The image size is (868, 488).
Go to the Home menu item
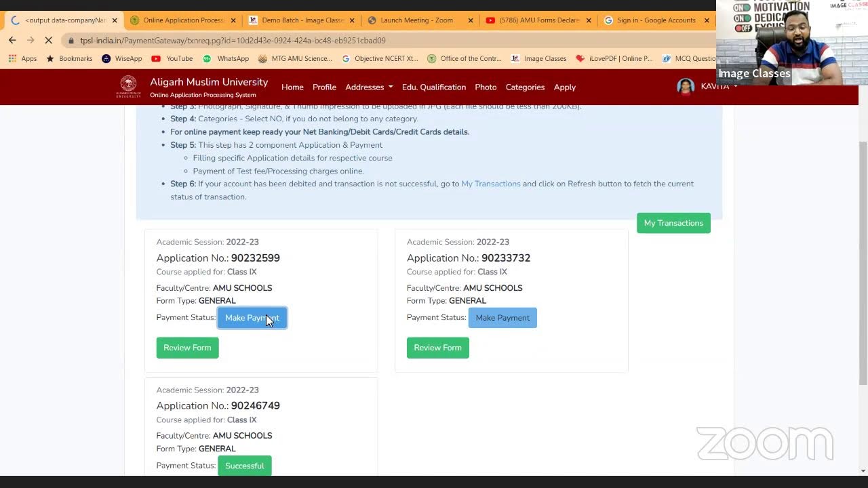[292, 87]
